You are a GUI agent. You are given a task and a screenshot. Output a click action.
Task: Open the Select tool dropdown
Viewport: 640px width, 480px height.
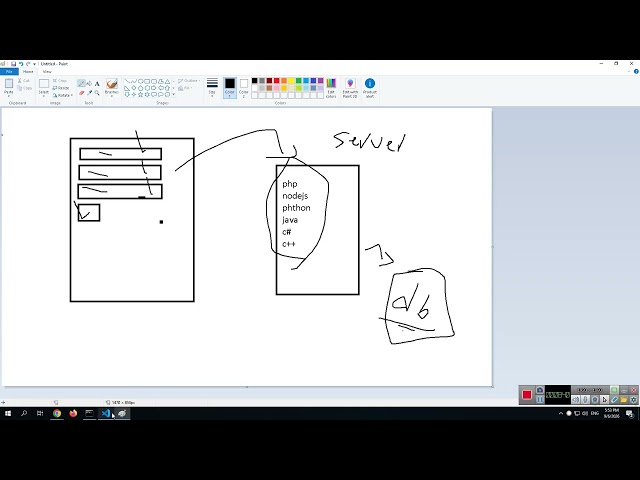click(x=44, y=96)
